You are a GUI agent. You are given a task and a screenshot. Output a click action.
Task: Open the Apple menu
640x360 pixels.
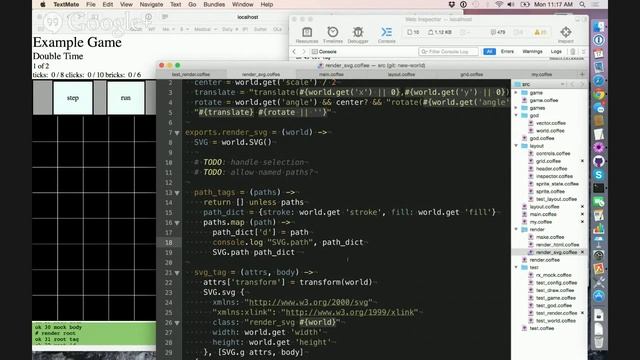click(43, 4)
